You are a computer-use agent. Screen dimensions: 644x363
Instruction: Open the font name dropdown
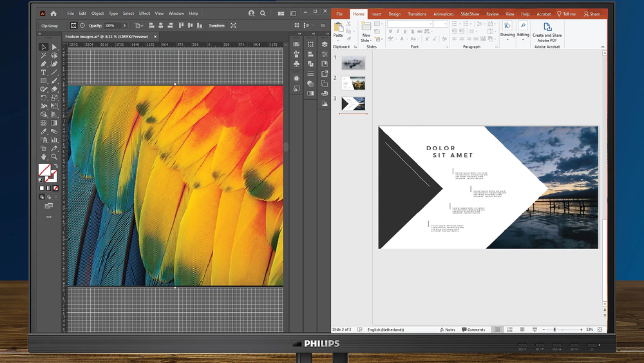(x=430, y=24)
